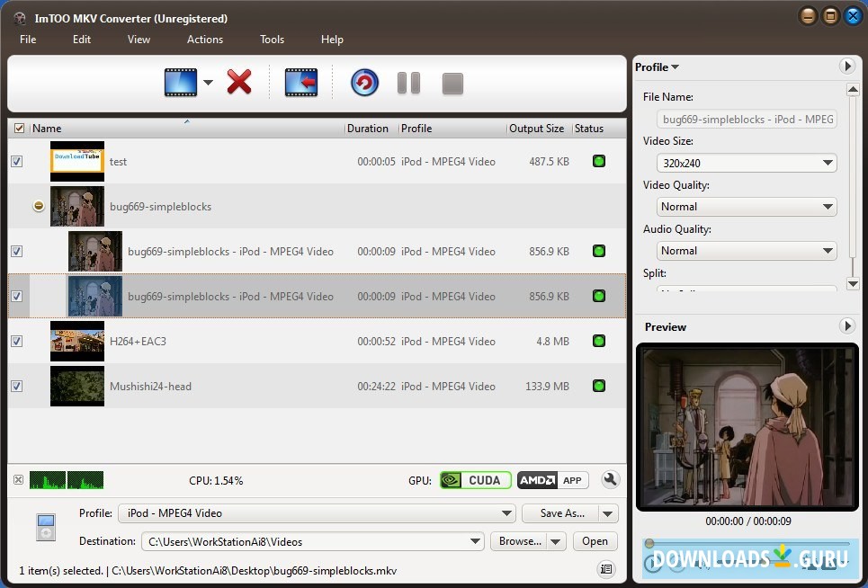Click the ImTOO app icon in title bar
Screen dimensions: 868x588
20,18
